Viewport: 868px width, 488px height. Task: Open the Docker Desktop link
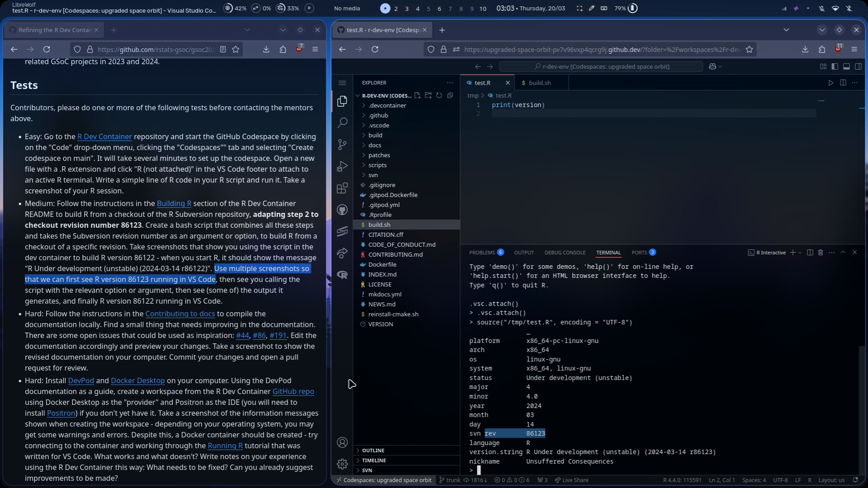click(138, 380)
